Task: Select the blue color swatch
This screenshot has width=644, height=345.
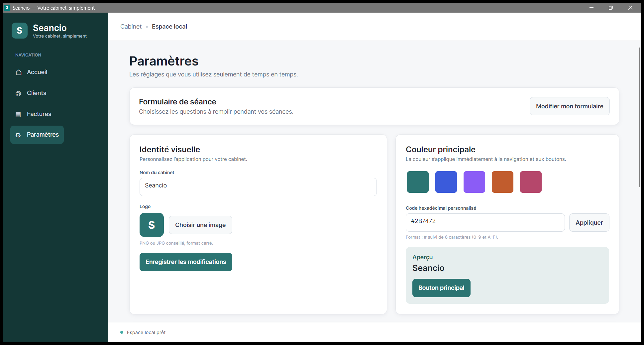Action: pos(446,182)
